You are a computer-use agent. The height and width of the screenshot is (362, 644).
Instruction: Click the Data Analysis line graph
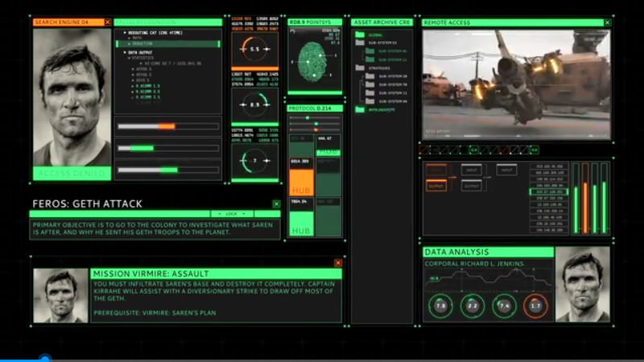click(x=489, y=280)
